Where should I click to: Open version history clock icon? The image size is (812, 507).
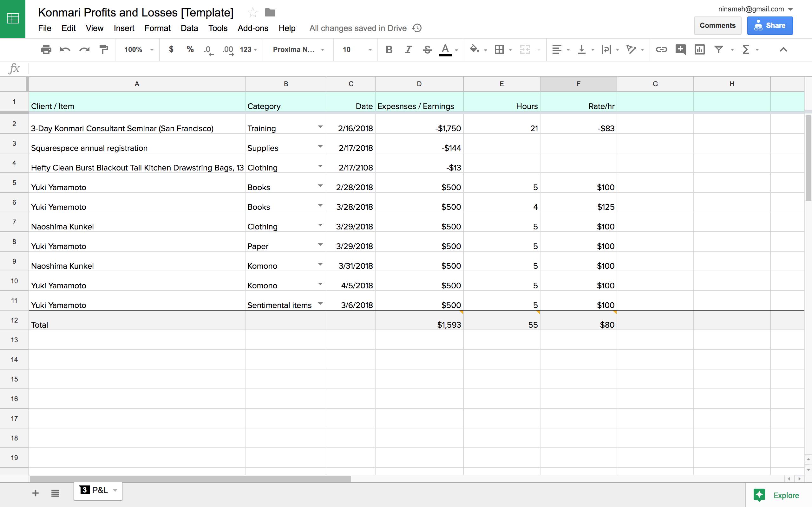pyautogui.click(x=417, y=28)
